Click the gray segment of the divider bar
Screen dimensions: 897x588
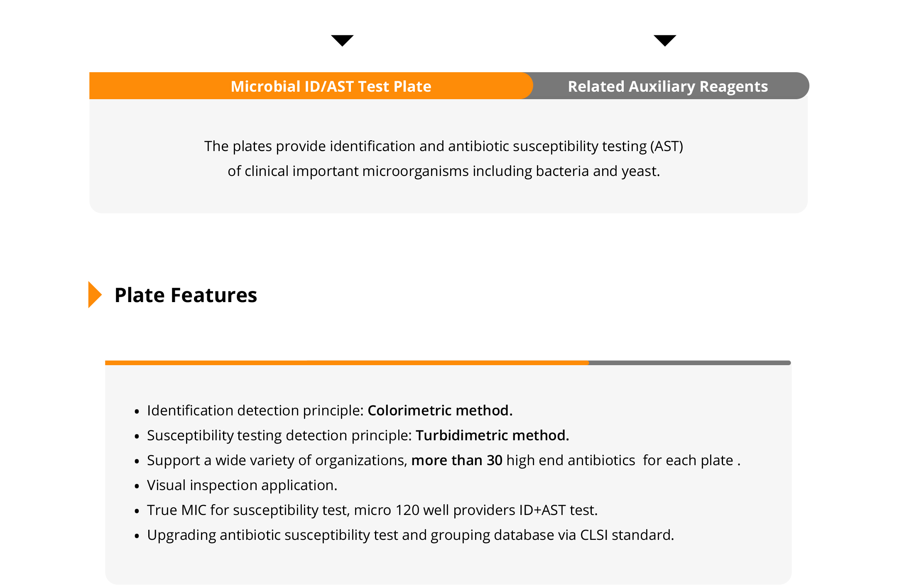point(689,363)
